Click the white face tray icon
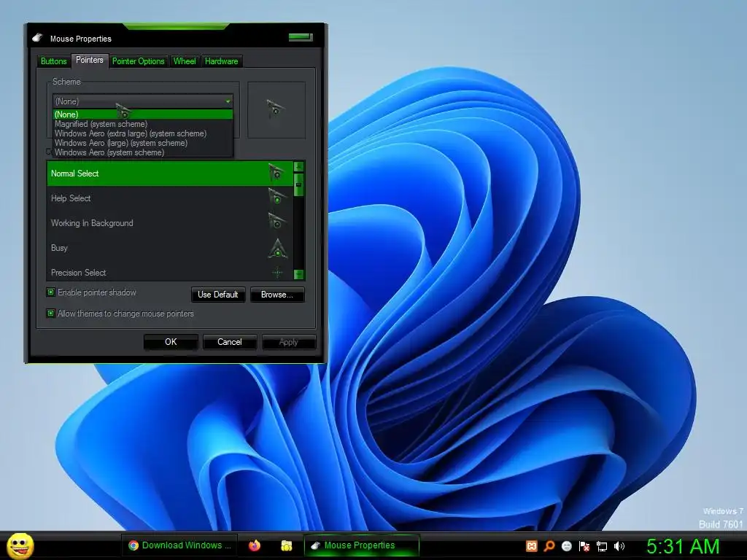The width and height of the screenshot is (747, 560). [x=567, y=546]
